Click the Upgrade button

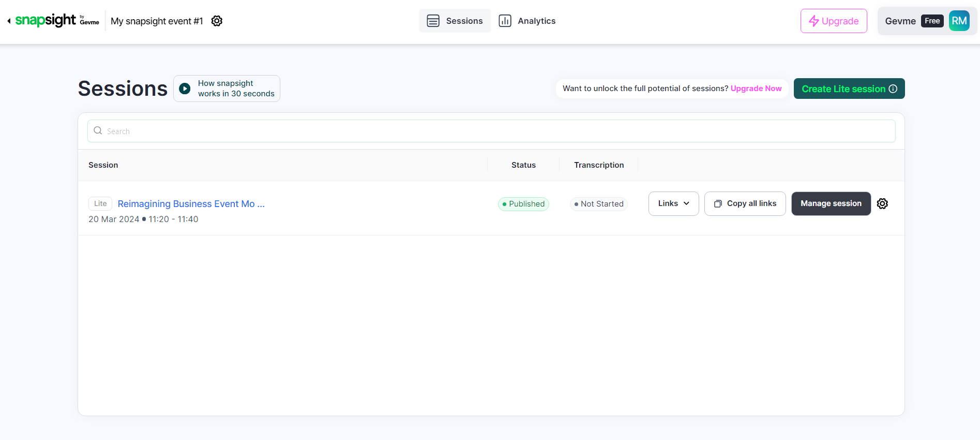coord(834,21)
